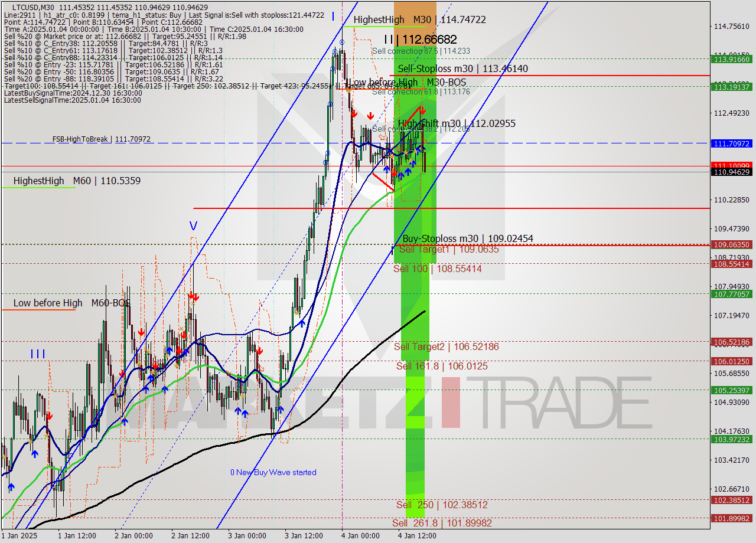Viewport: 756px width, 543px height.
Task: Select the red 106.52186 price tag
Action: [x=732, y=342]
